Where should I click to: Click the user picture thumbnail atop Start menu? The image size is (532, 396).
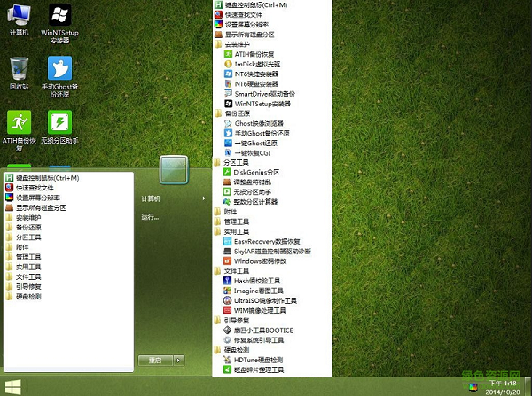[x=174, y=169]
